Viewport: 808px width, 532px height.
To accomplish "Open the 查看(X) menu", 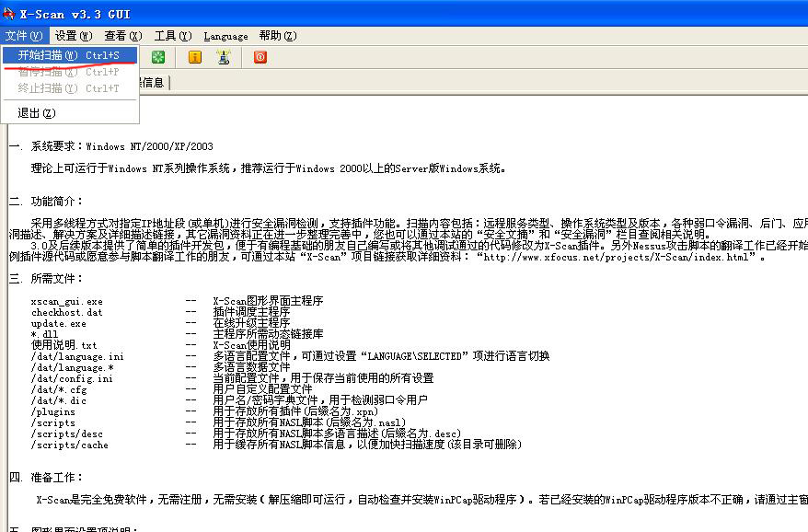I will pos(123,36).
